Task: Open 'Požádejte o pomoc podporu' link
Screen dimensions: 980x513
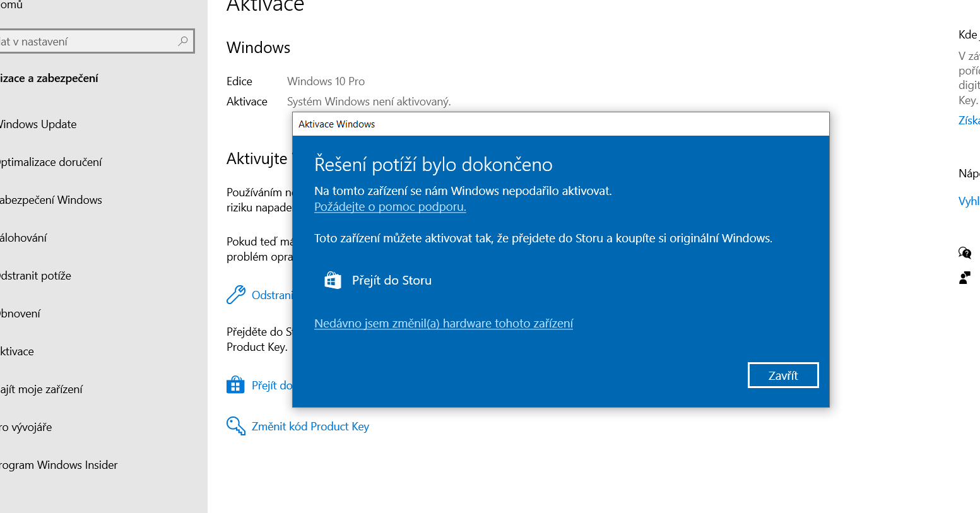Action: tap(390, 207)
